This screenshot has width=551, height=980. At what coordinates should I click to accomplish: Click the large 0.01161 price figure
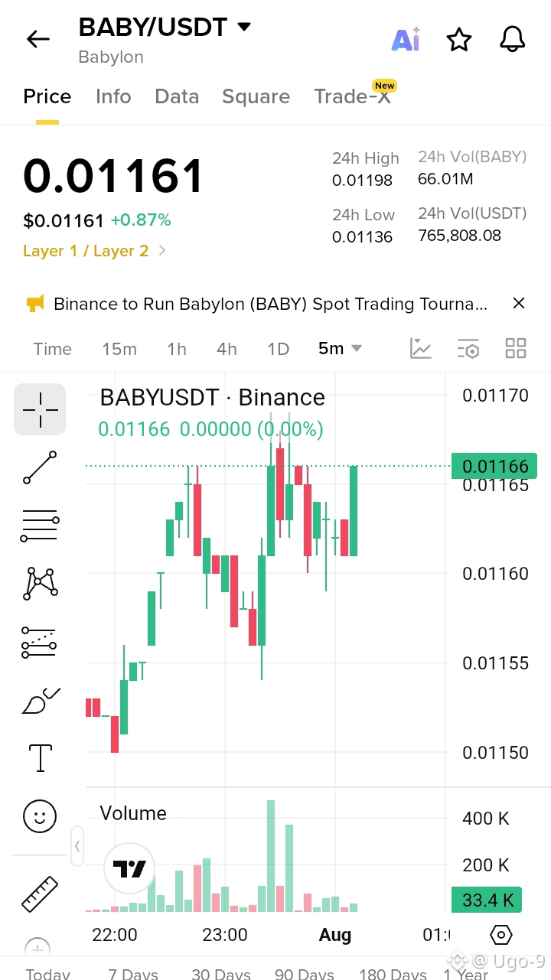click(113, 176)
